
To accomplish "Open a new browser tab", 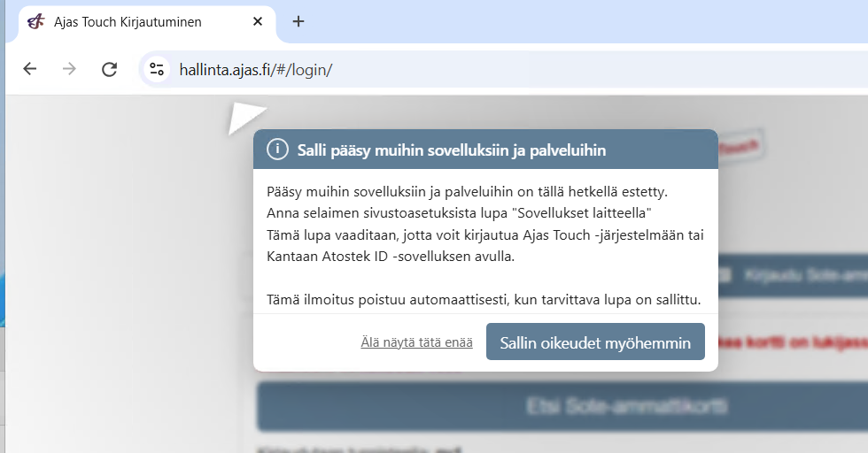I will tap(298, 21).
